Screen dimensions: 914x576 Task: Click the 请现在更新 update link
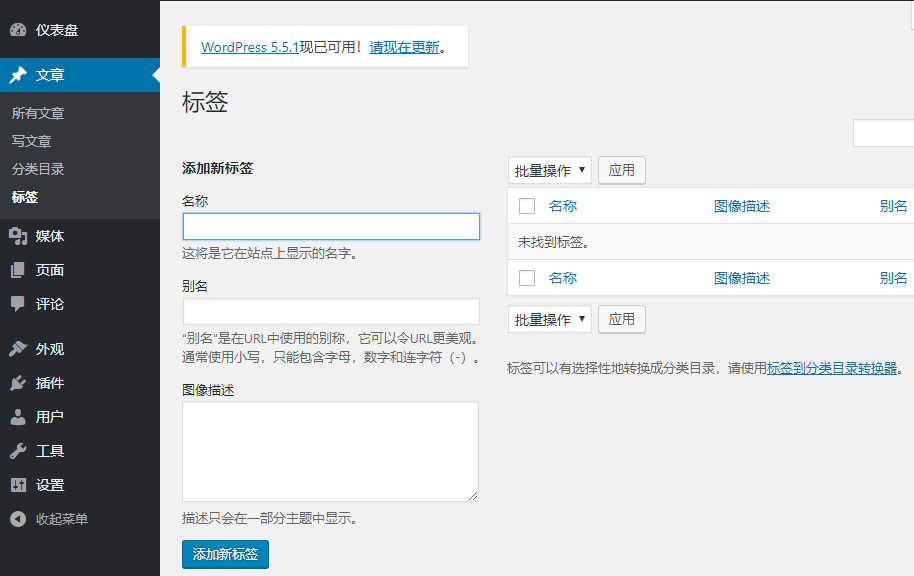point(404,47)
